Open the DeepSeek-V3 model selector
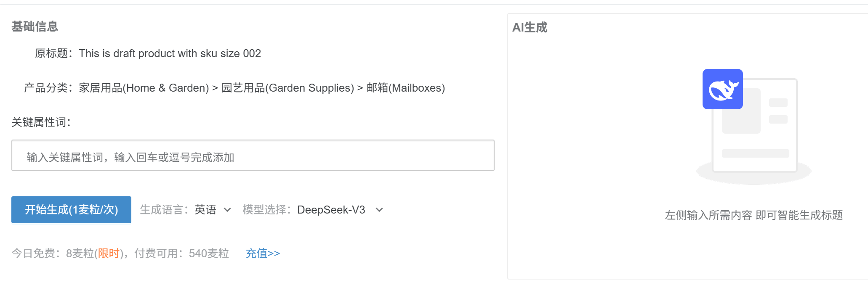 340,210
